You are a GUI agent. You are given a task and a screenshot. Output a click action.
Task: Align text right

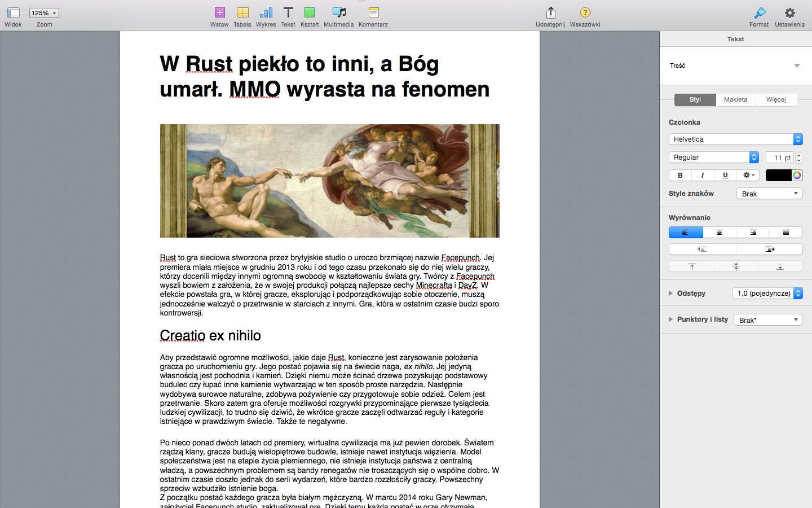pos(753,233)
